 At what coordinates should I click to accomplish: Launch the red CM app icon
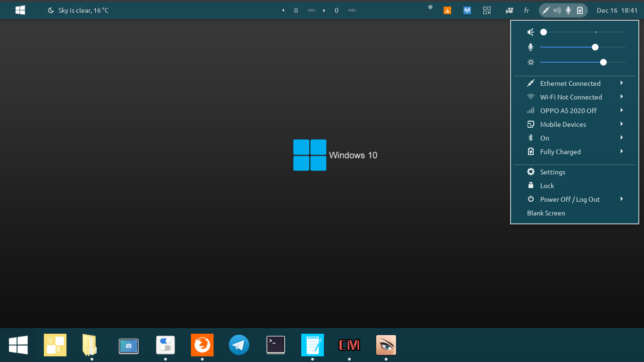349,345
